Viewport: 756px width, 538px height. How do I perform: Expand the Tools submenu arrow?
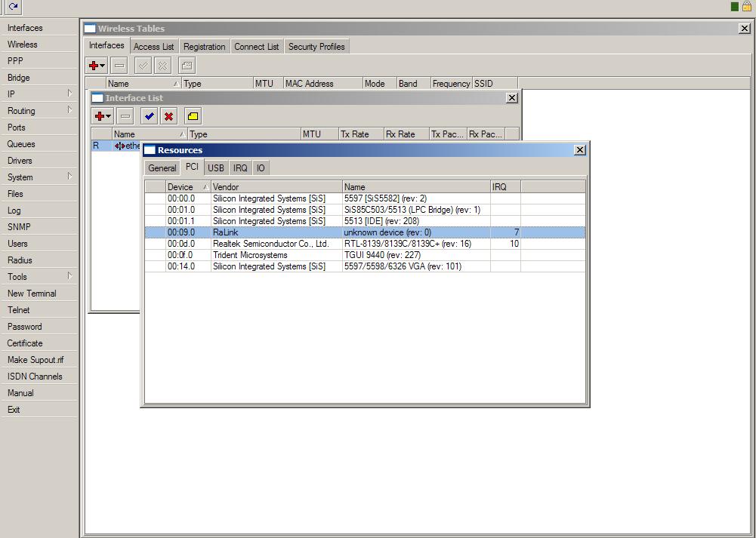pos(69,276)
